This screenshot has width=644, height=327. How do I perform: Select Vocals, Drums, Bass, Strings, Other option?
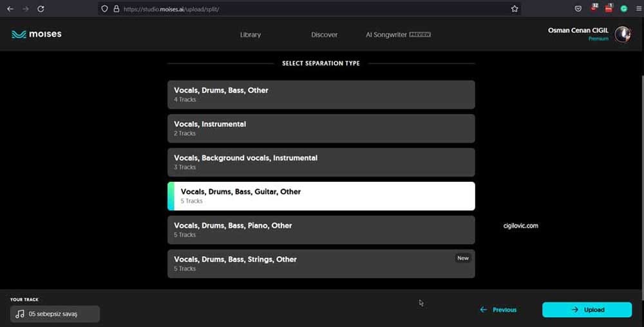[321, 263]
